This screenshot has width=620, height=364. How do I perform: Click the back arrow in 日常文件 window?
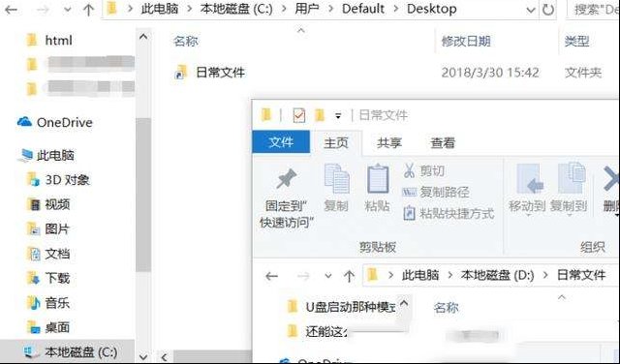(271, 276)
